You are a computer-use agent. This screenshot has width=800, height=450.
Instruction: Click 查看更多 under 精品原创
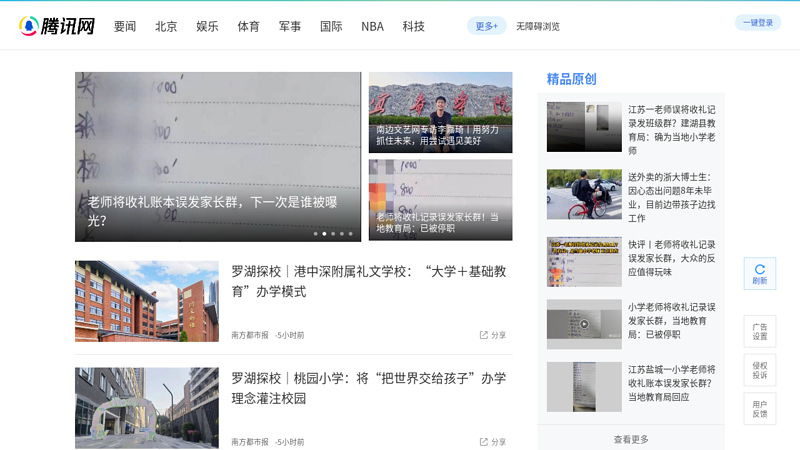[631, 439]
